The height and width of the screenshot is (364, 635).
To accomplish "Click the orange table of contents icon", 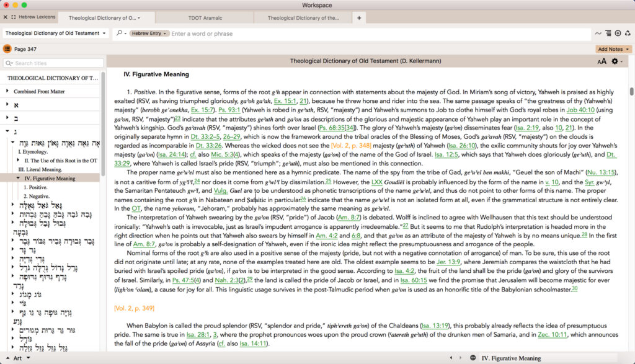I will (7, 49).
